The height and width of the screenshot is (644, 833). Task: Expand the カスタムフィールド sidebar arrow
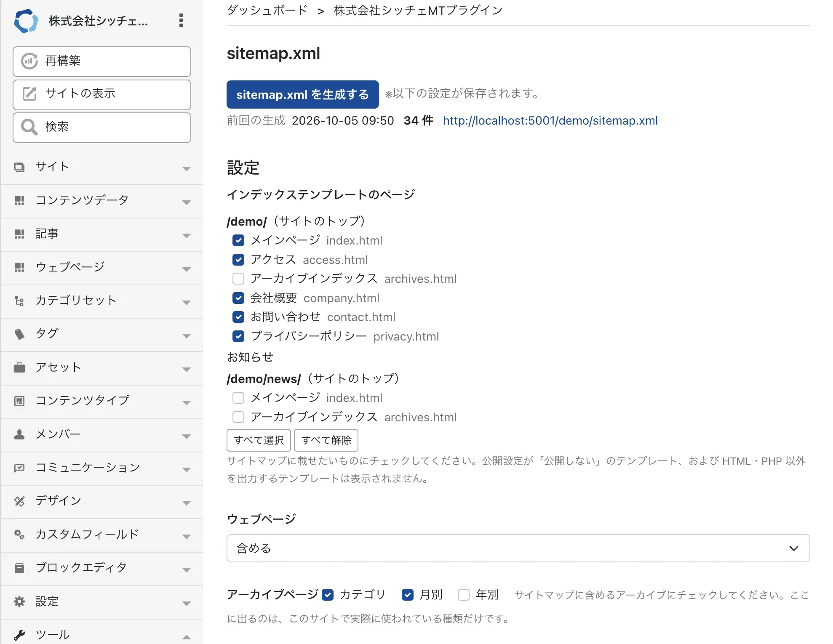[x=187, y=537]
